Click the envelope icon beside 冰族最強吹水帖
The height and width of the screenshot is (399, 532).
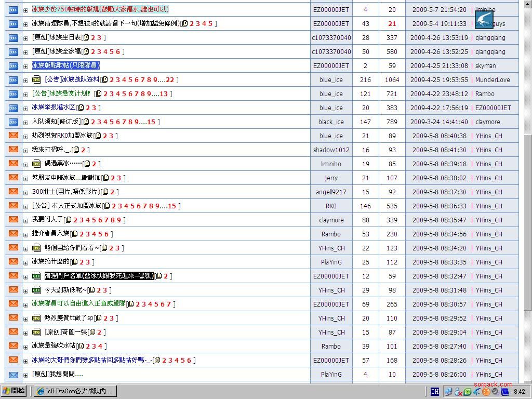tap(12, 346)
